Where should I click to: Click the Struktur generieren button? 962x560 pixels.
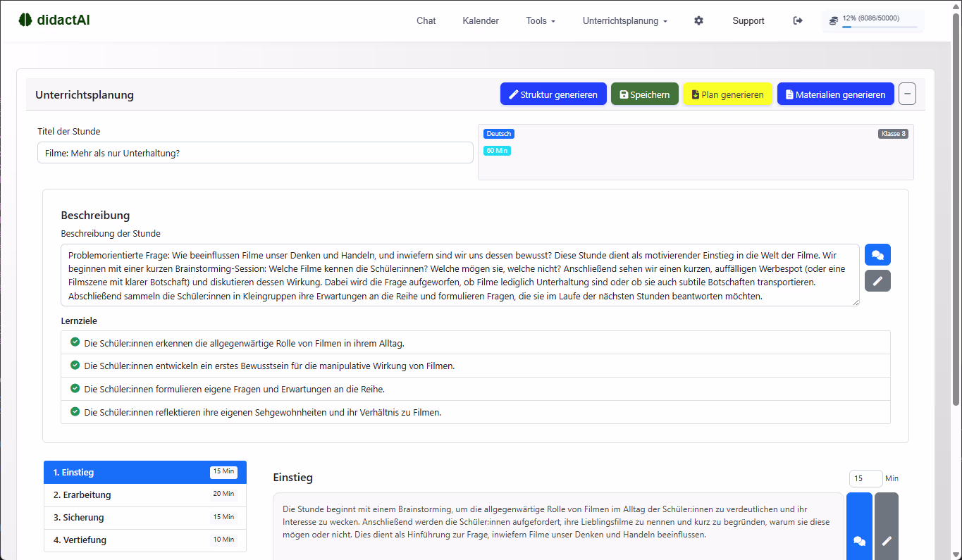click(x=553, y=94)
